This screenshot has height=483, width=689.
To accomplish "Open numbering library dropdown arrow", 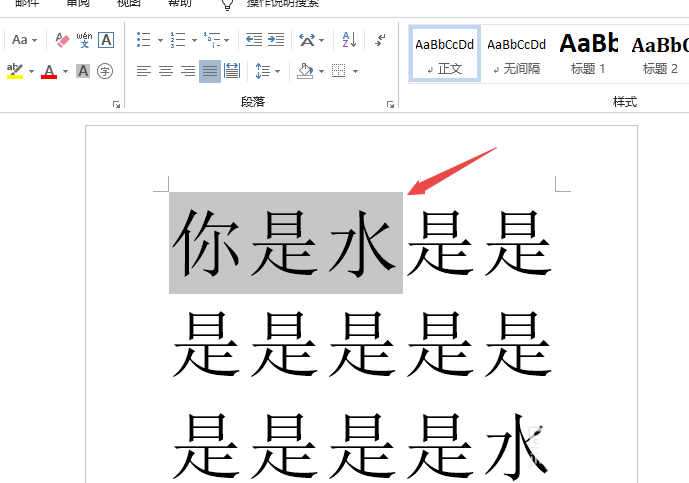I will [194, 40].
